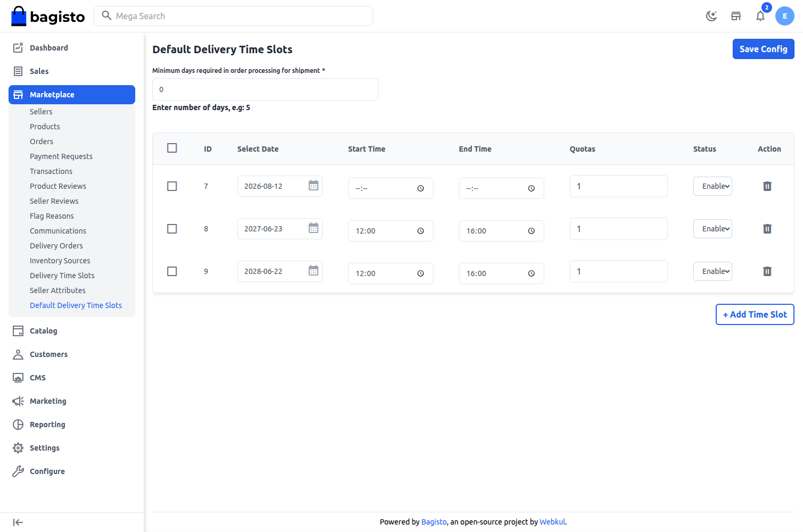Click Add Time Slot button

click(x=755, y=314)
